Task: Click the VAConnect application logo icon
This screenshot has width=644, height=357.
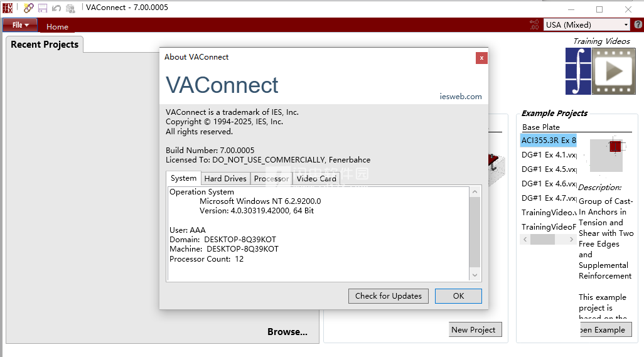Action: (8, 8)
